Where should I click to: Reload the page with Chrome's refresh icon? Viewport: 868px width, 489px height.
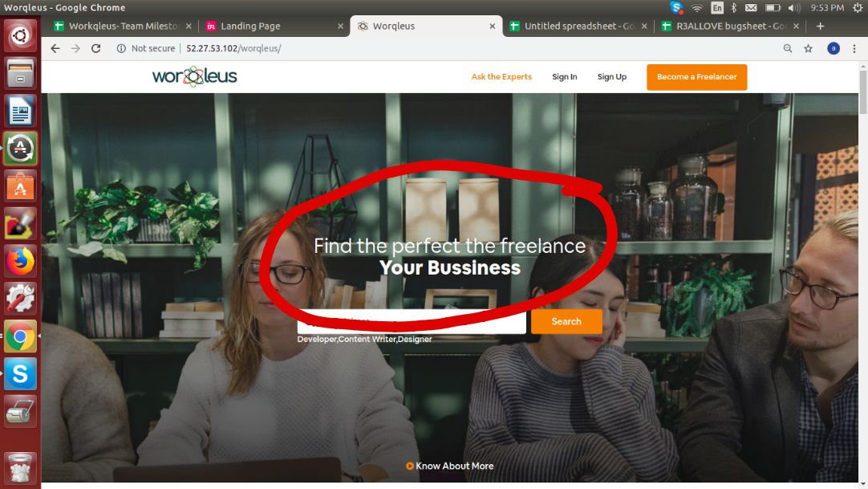click(95, 48)
